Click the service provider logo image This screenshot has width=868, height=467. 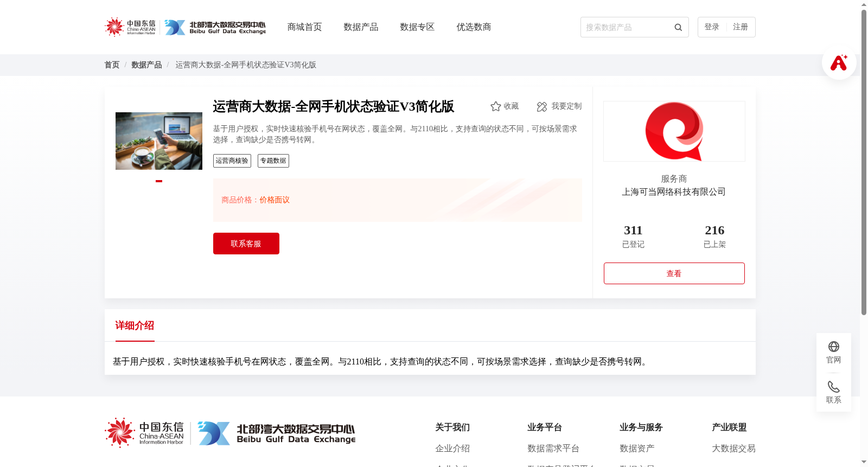674,131
